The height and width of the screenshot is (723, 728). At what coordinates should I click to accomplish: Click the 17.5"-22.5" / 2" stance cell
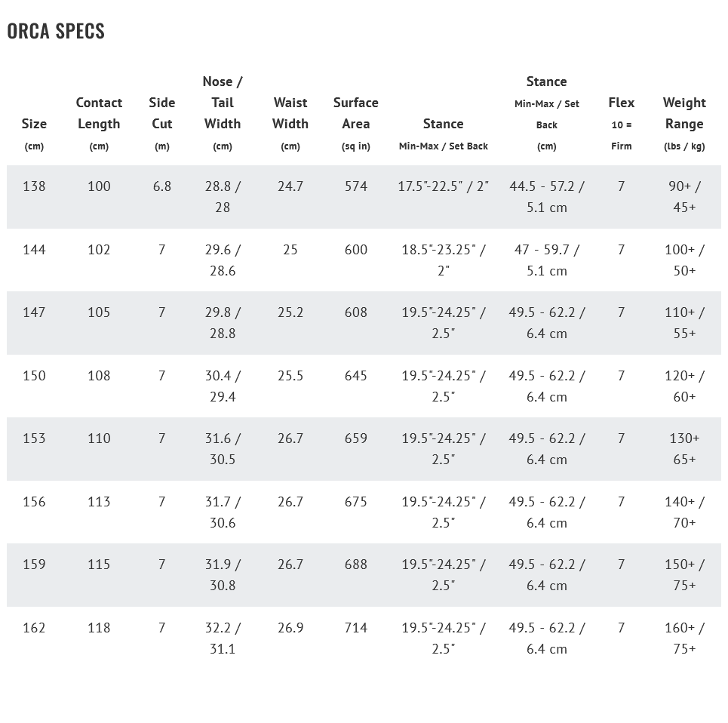click(x=444, y=186)
